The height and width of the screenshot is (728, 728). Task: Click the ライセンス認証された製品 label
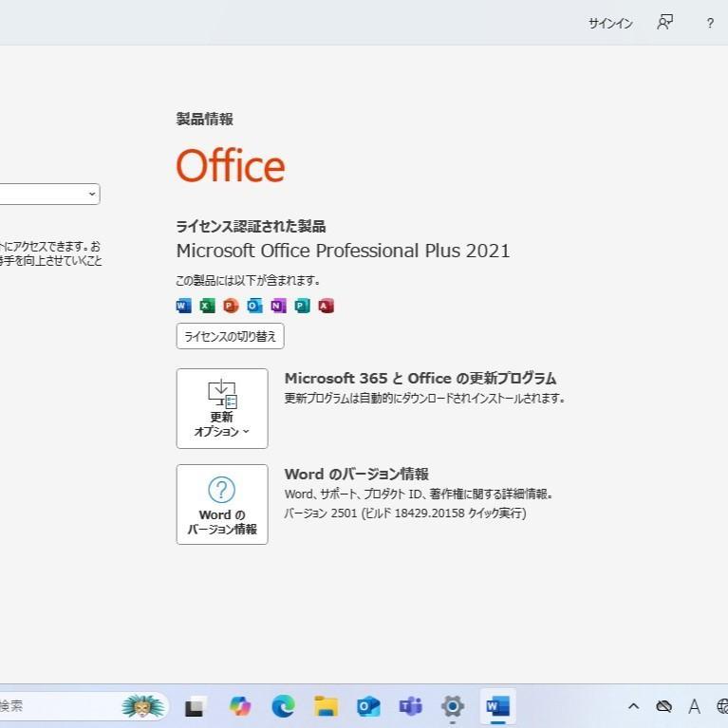251,227
